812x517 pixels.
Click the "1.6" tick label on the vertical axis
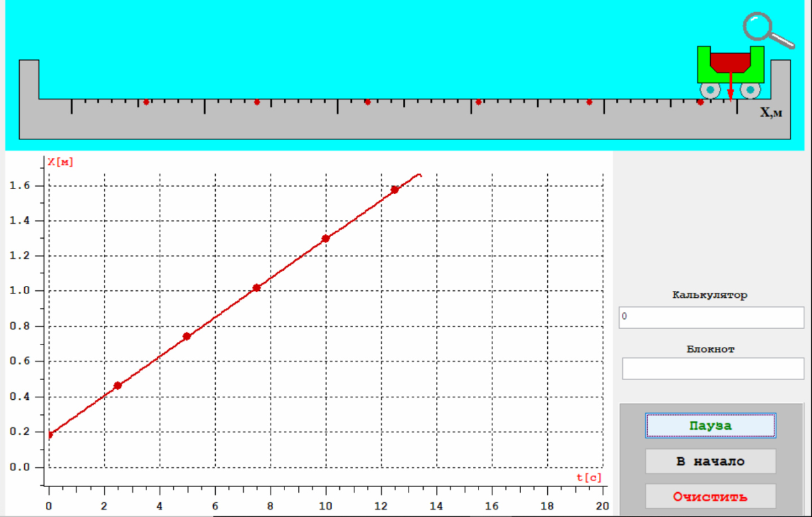(x=20, y=186)
